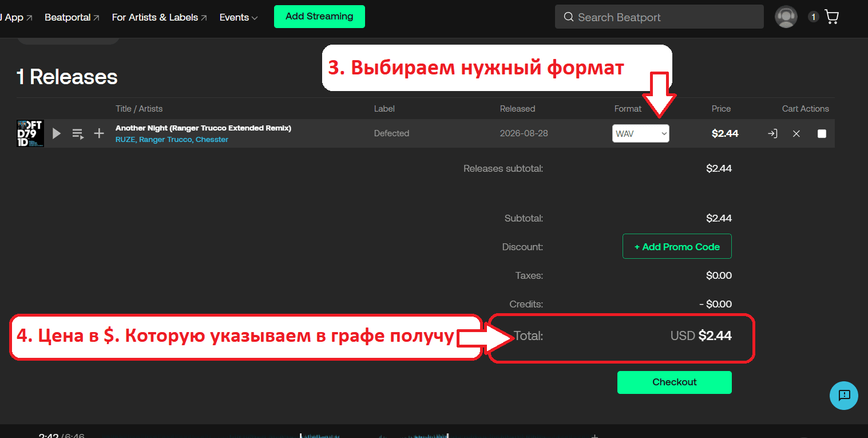Open the RUZE artist link
Viewport: 868px width, 438px height.
point(125,140)
